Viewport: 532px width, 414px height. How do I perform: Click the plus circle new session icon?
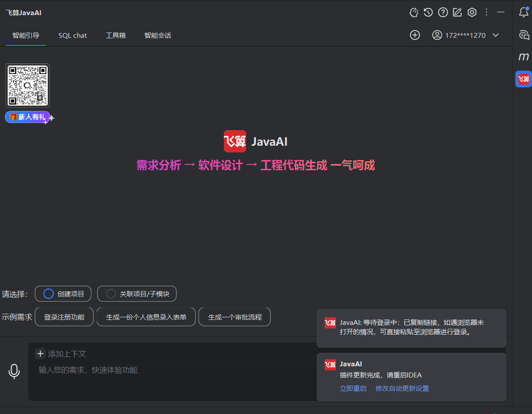(415, 35)
